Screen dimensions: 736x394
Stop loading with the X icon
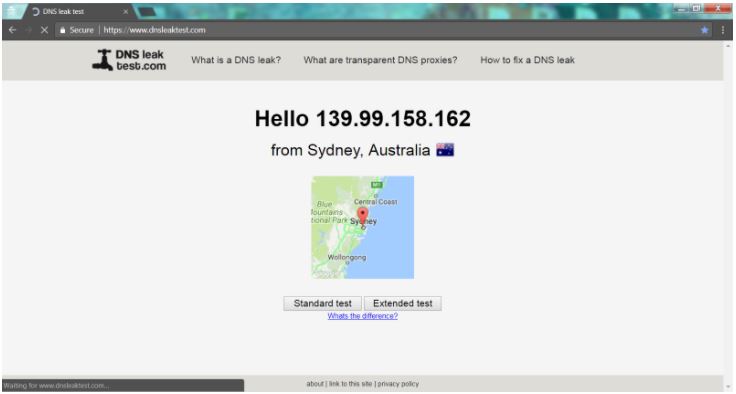tap(44, 30)
